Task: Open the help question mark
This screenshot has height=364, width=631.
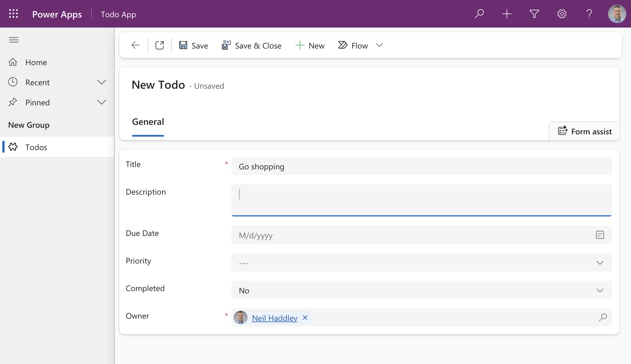Action: [x=589, y=14]
